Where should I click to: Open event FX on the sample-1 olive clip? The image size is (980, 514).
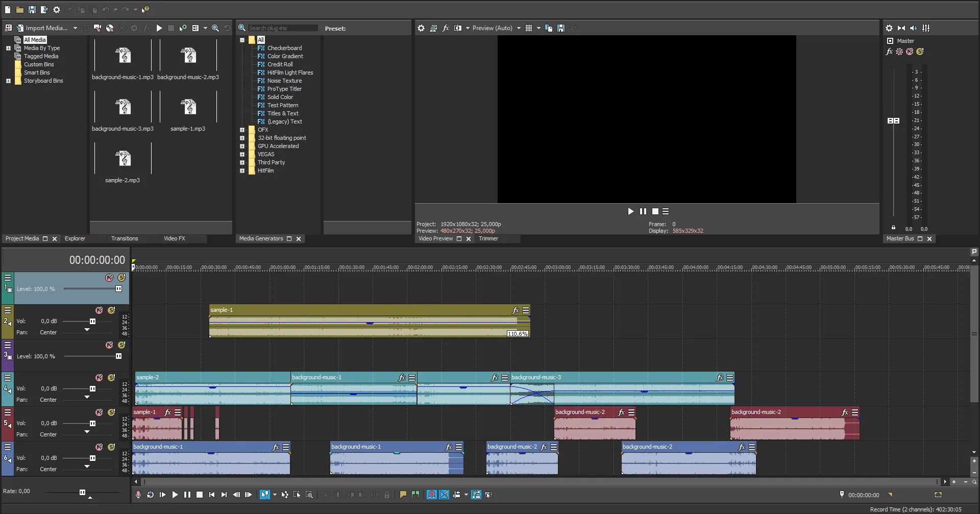[516, 310]
